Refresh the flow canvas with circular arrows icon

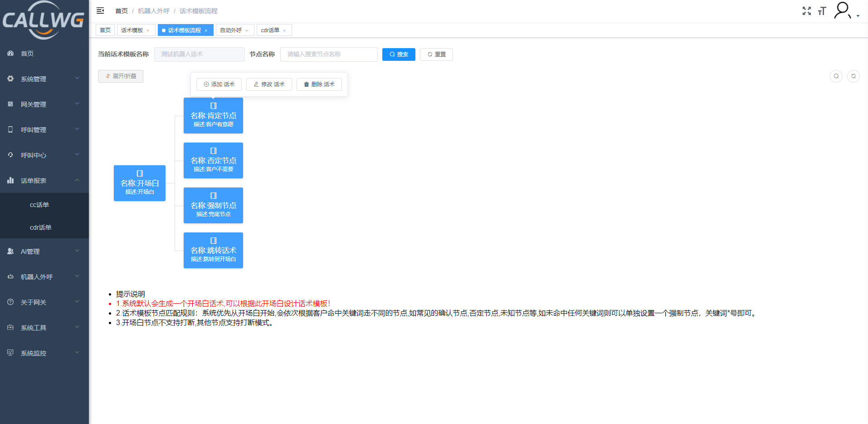(x=853, y=76)
